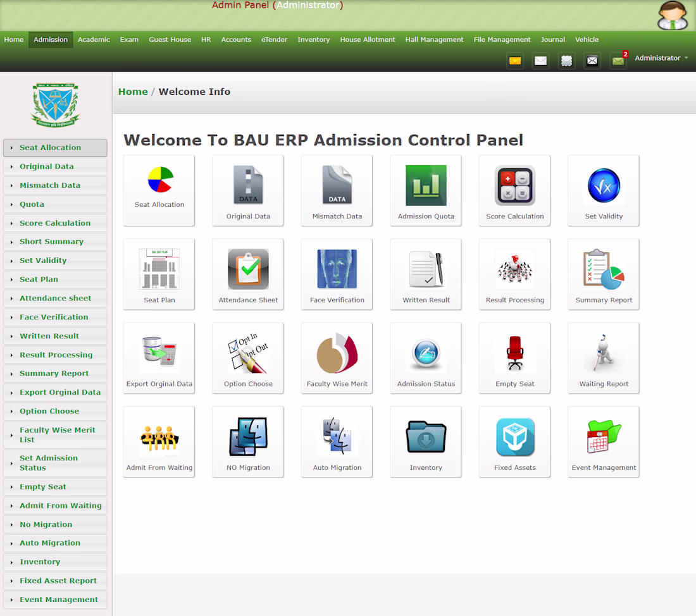
Task: Open the eTender menu
Action: click(275, 39)
